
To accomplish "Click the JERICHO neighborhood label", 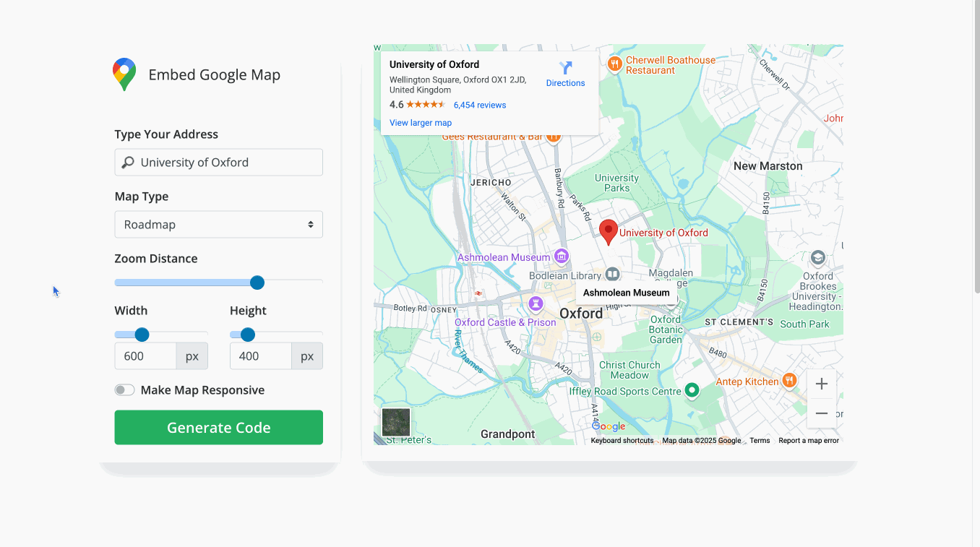I will pos(491,183).
